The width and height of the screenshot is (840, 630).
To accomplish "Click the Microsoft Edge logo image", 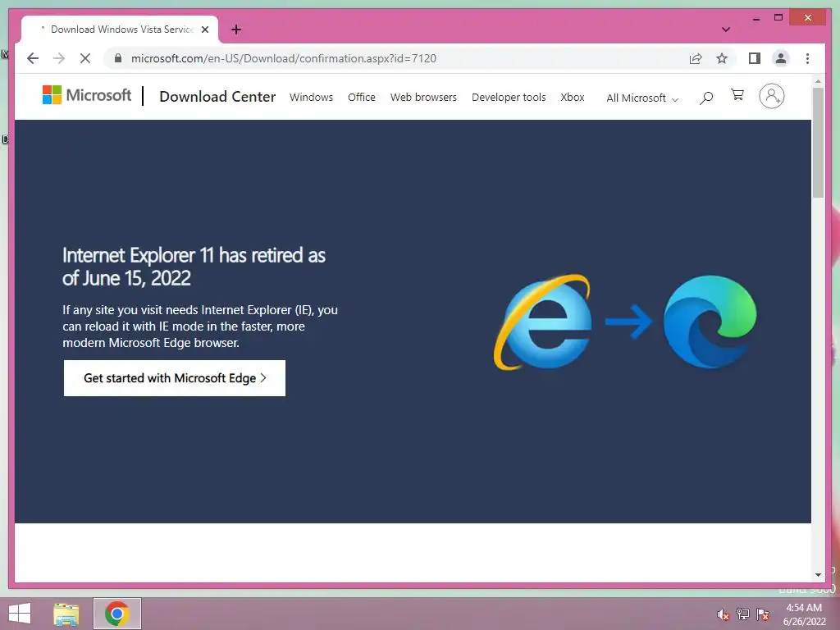I will coord(710,322).
